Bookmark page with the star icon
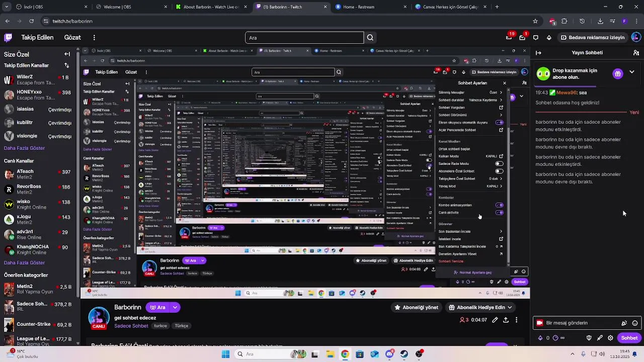644x362 pixels. click(x=535, y=21)
